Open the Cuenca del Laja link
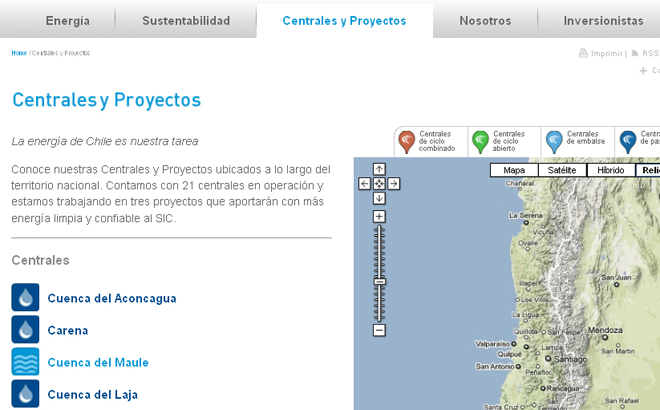Screen dimensions: 660x410 click(93, 394)
